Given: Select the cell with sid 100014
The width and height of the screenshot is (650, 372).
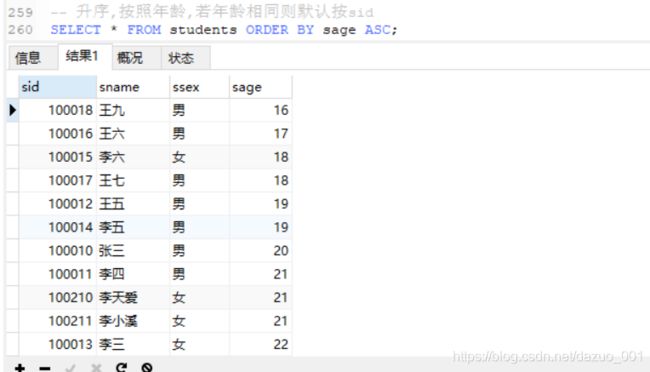Looking at the screenshot, I should 57,227.
